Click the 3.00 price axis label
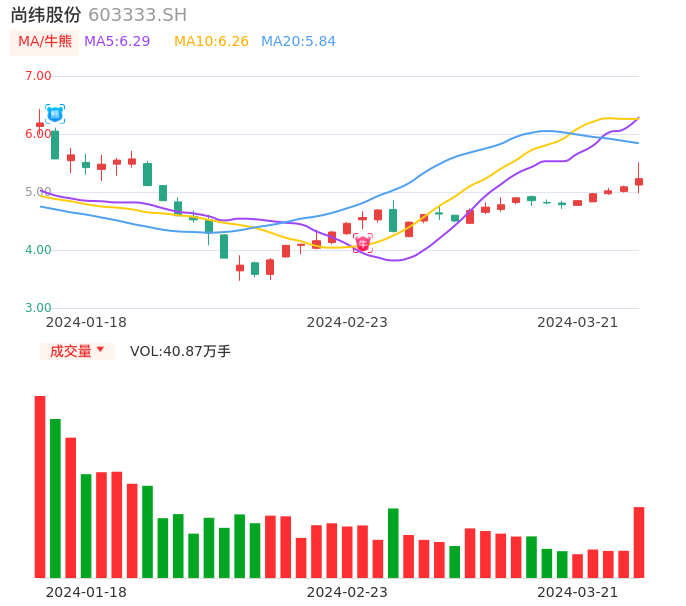Screen dimensions: 686x606 [38, 308]
